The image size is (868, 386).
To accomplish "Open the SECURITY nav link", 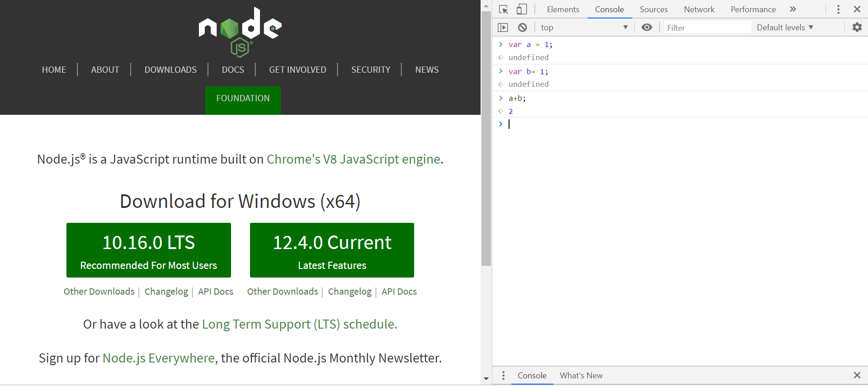I will (x=371, y=70).
